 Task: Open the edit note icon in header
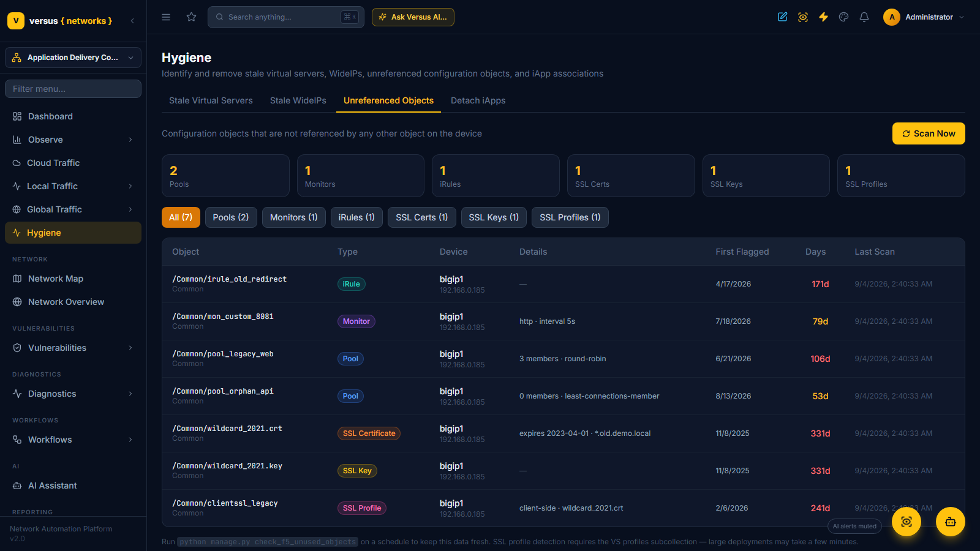click(783, 17)
